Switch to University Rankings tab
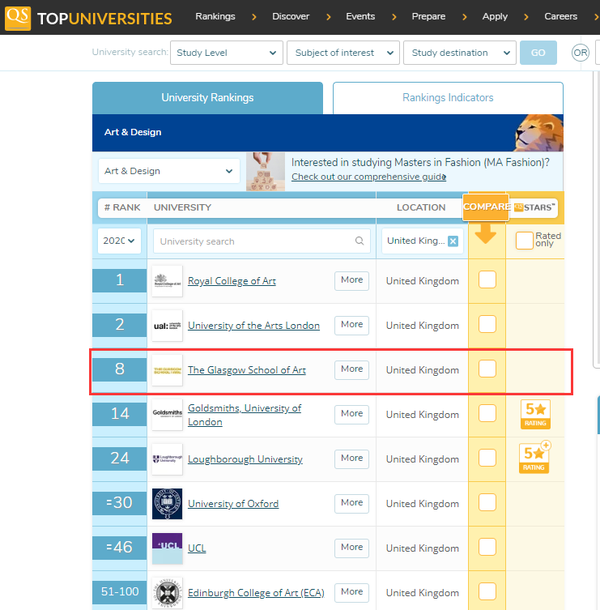This screenshot has width=600, height=610. [x=207, y=98]
